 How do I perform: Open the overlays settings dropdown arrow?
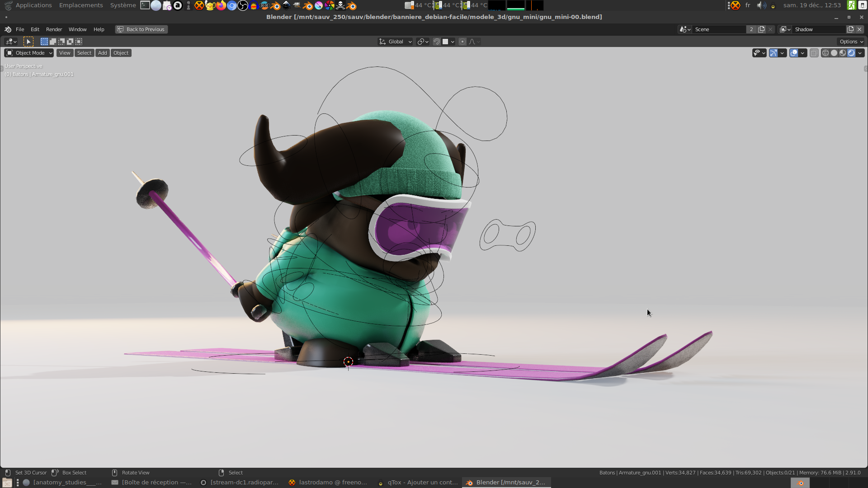(802, 53)
